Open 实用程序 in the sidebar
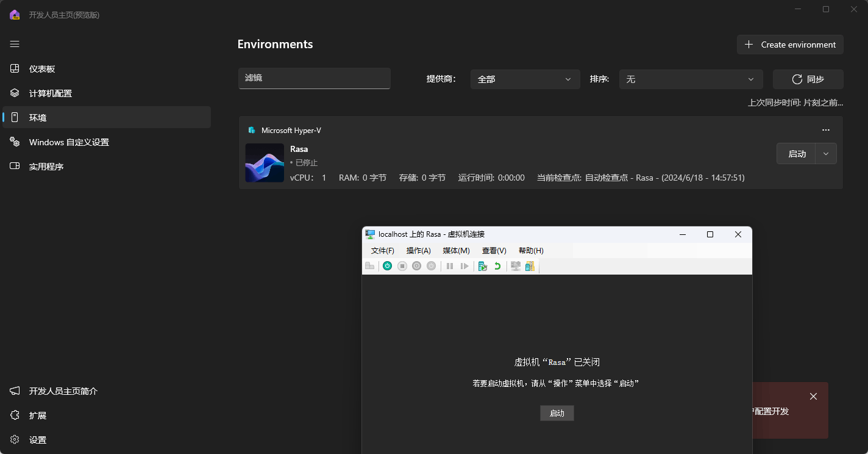 click(x=107, y=167)
